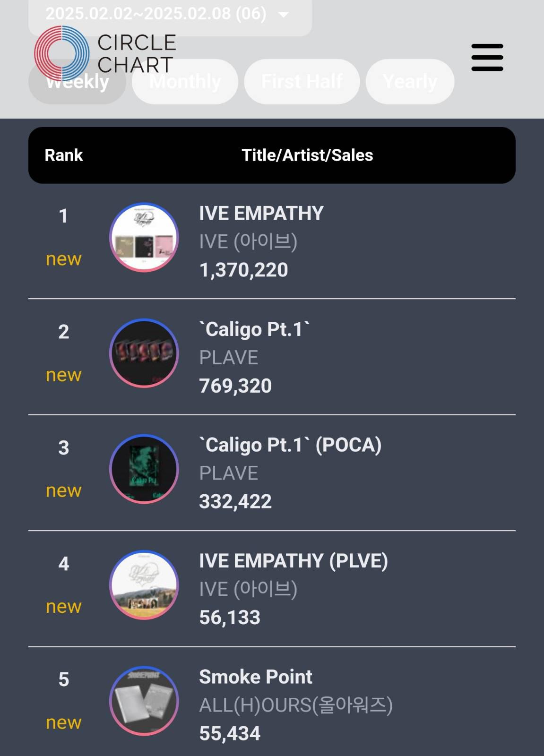The image size is (544, 756).
Task: Click the Rank column header
Action: 64,155
